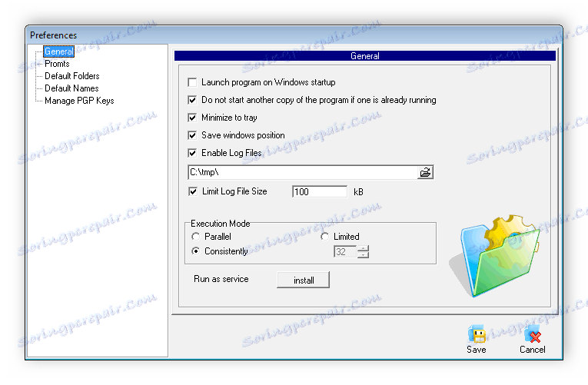Select General in preferences tree

[59, 51]
